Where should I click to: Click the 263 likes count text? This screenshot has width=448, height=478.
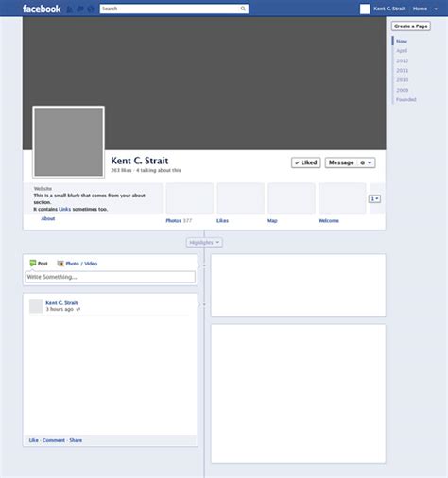pos(121,170)
